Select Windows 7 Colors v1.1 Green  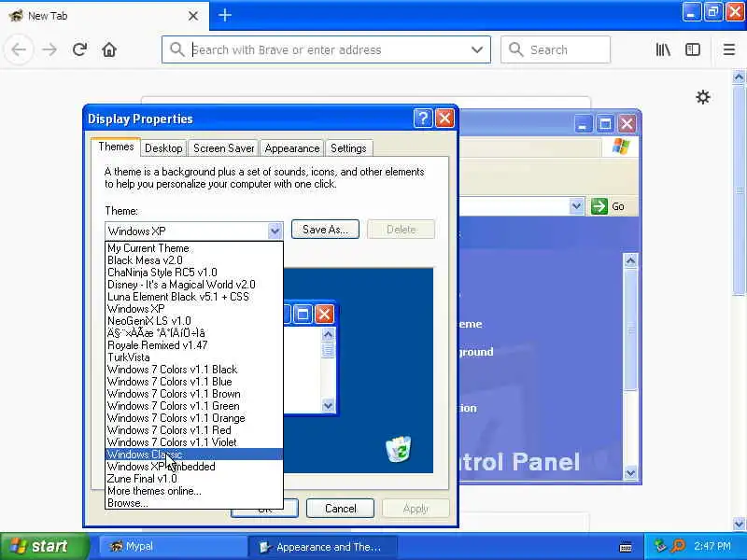[194, 406]
